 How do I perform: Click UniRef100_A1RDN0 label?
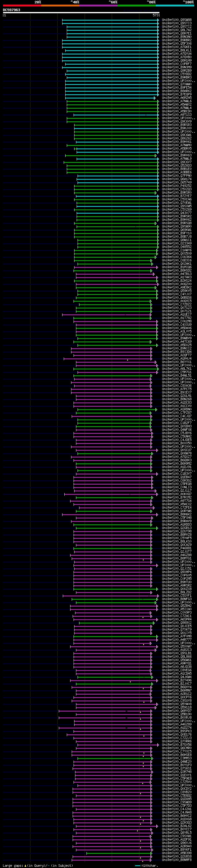pyautogui.click(x=177, y=410)
